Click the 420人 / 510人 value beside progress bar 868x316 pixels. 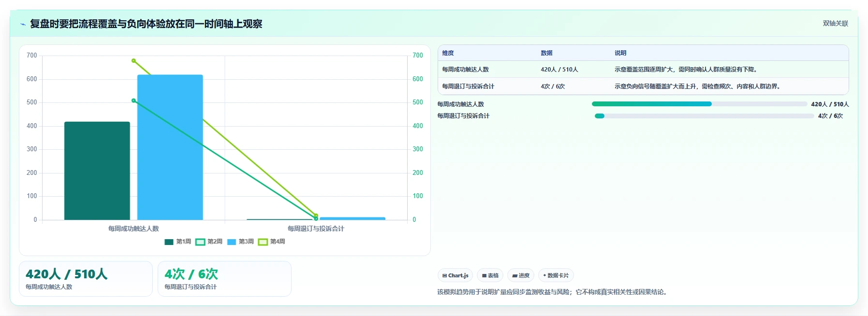[830, 104]
